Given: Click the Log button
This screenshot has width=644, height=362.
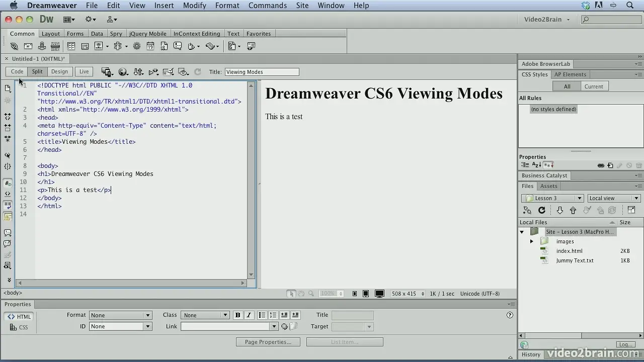Looking at the screenshot, I should pos(626,345).
